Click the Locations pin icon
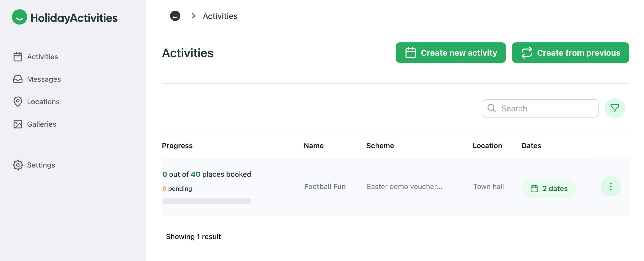The image size is (644, 261). pyautogui.click(x=18, y=102)
